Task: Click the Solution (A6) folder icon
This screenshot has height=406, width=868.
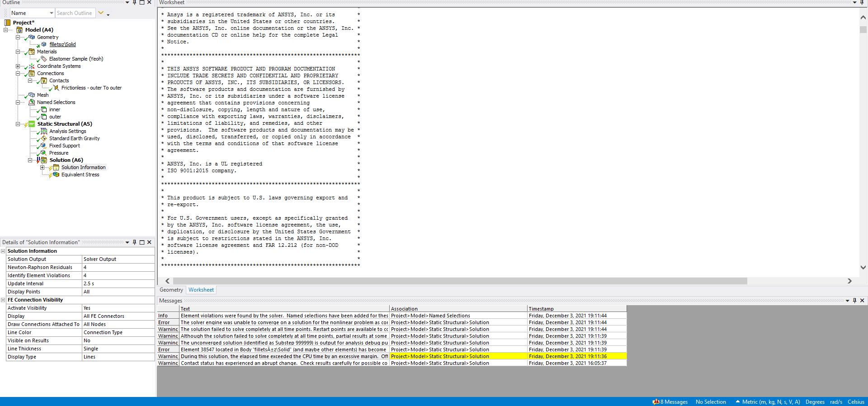Action: pyautogui.click(x=44, y=160)
